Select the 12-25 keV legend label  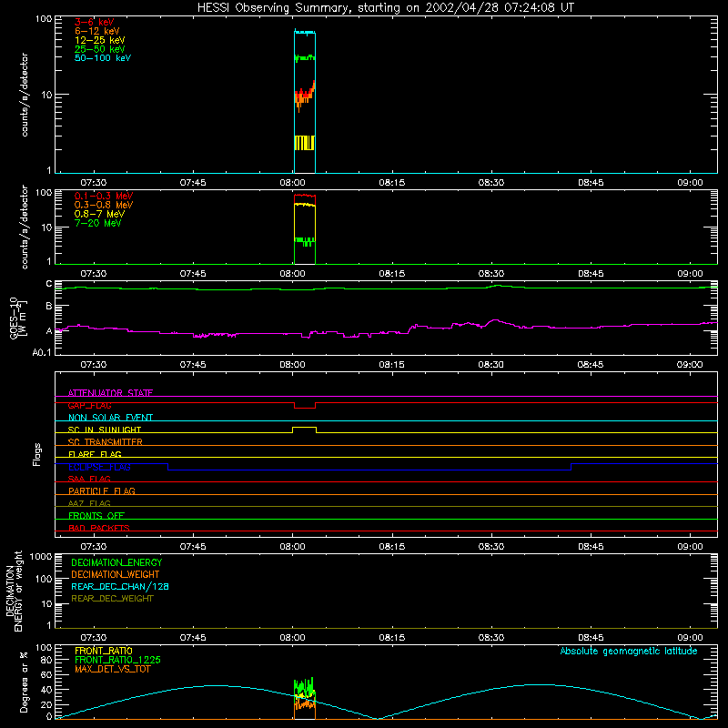coord(99,40)
